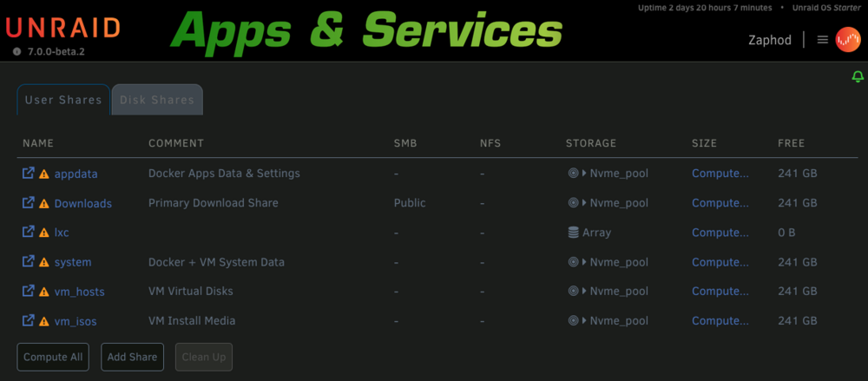Expand Nvme_pool arrow in Downloads row
868x381 pixels.
coord(584,203)
